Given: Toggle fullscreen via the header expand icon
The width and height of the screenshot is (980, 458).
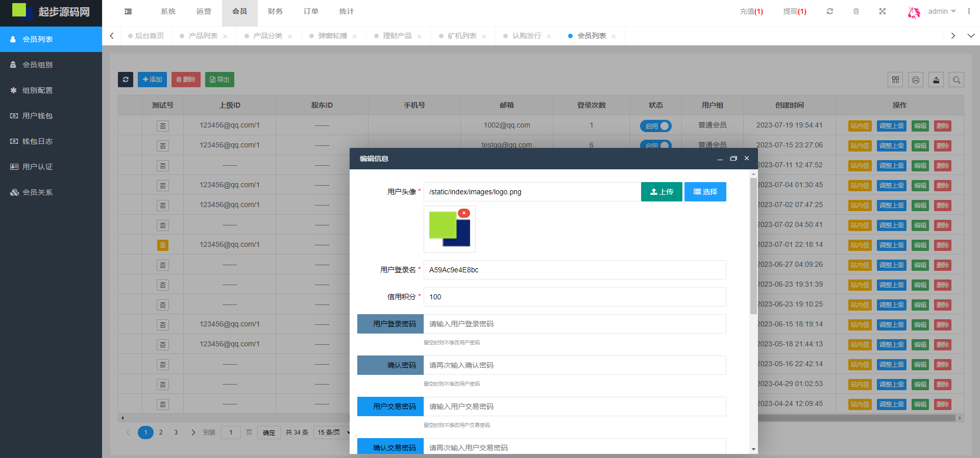Looking at the screenshot, I should 883,11.
